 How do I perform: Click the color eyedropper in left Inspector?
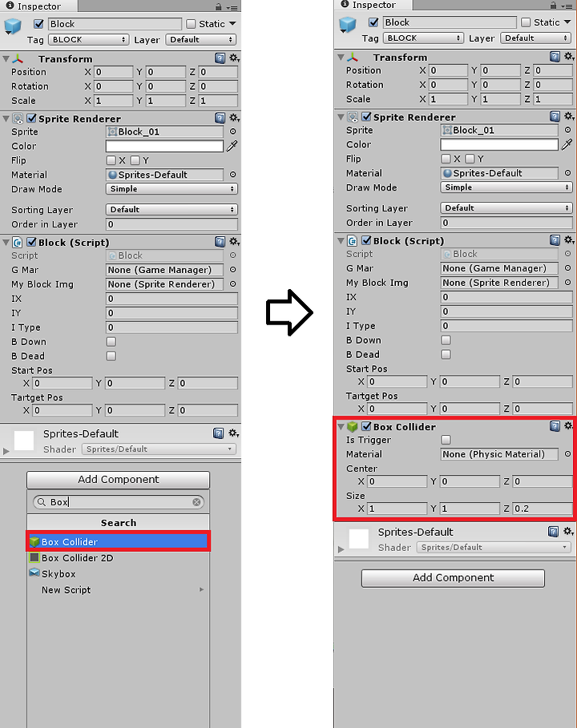tap(232, 146)
